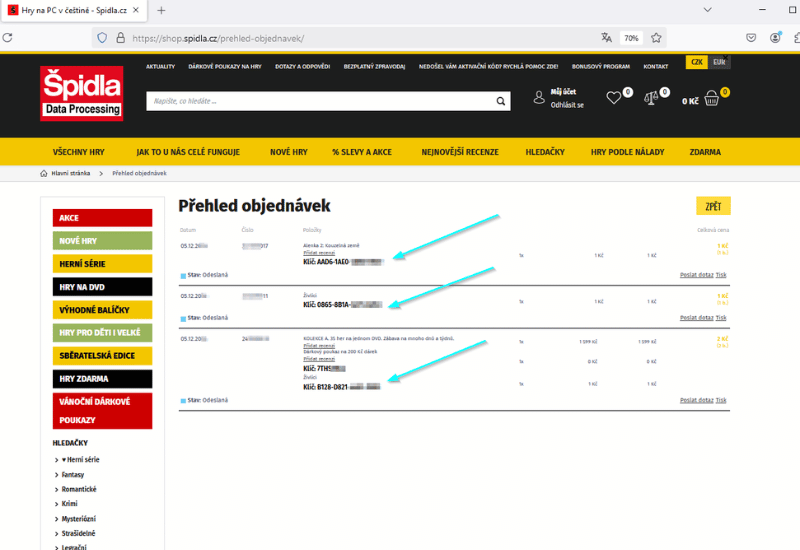Open Bezplatný zpravodaj menu
The image size is (800, 550).
click(x=374, y=66)
